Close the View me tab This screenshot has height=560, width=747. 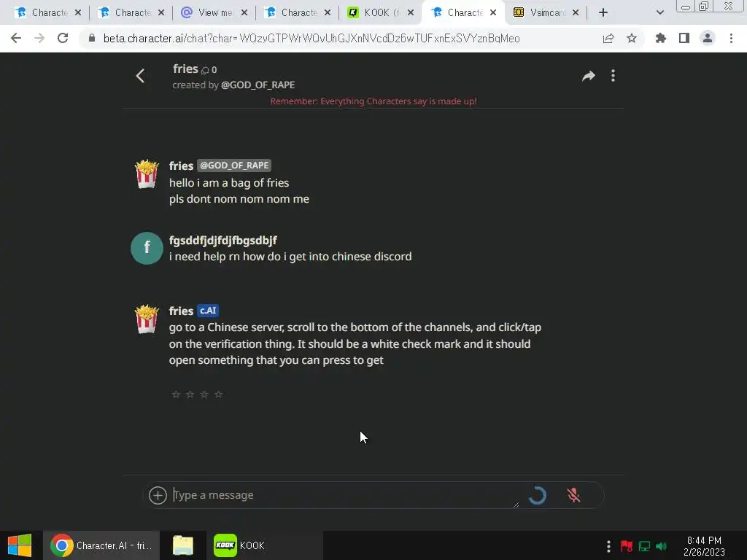[244, 12]
